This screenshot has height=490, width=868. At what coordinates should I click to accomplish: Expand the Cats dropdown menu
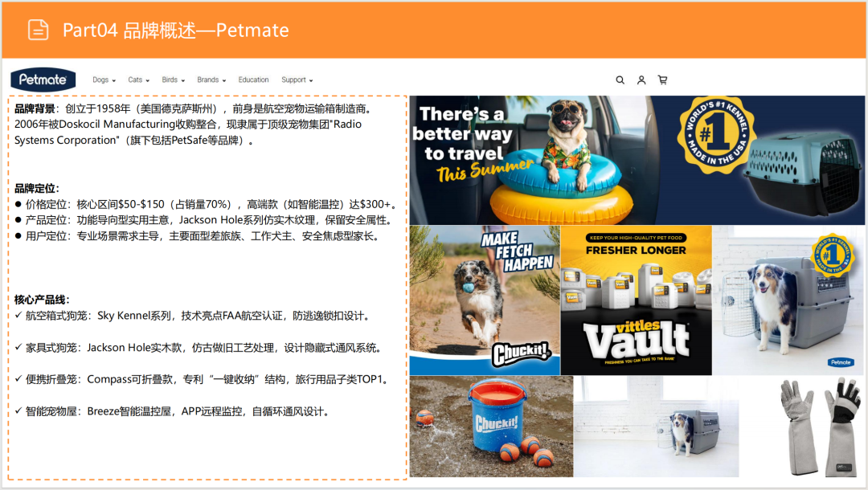point(138,80)
